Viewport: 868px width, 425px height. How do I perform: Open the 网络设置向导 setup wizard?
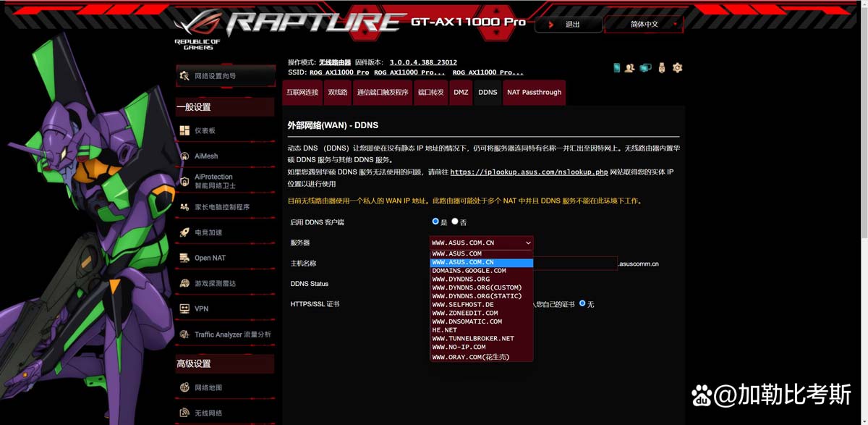point(225,76)
